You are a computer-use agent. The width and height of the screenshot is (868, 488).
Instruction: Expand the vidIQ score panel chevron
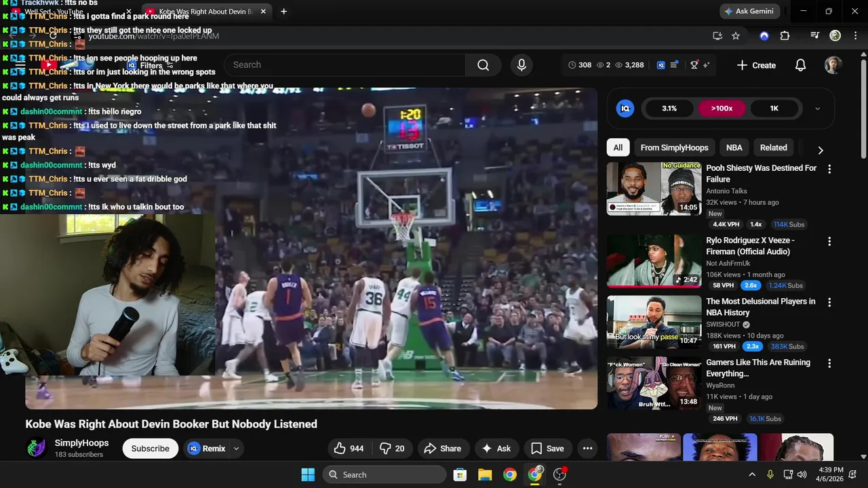[x=817, y=108]
